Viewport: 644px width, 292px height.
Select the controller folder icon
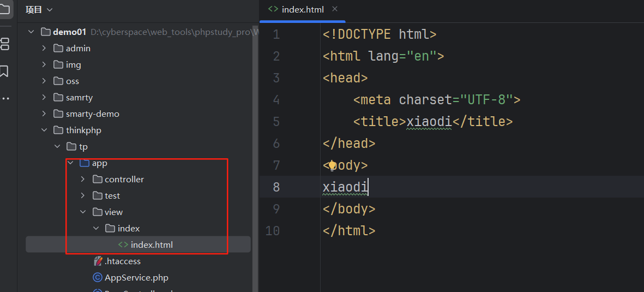[x=98, y=180]
